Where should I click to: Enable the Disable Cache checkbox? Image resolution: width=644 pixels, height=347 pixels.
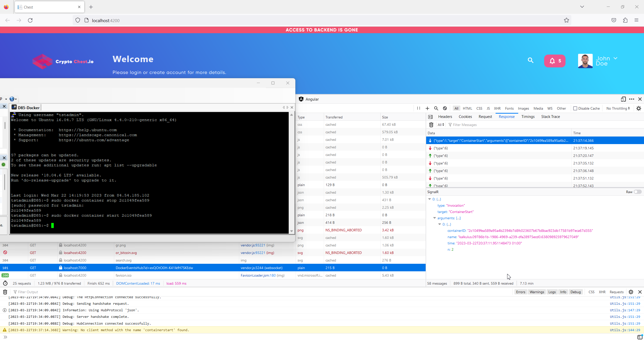coord(575,108)
